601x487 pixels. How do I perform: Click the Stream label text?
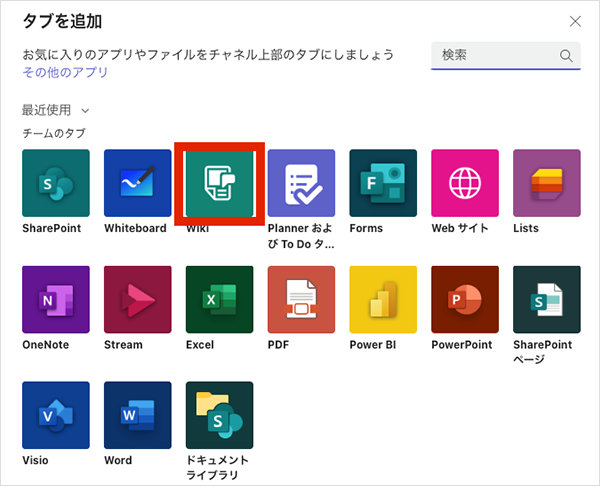click(x=123, y=345)
